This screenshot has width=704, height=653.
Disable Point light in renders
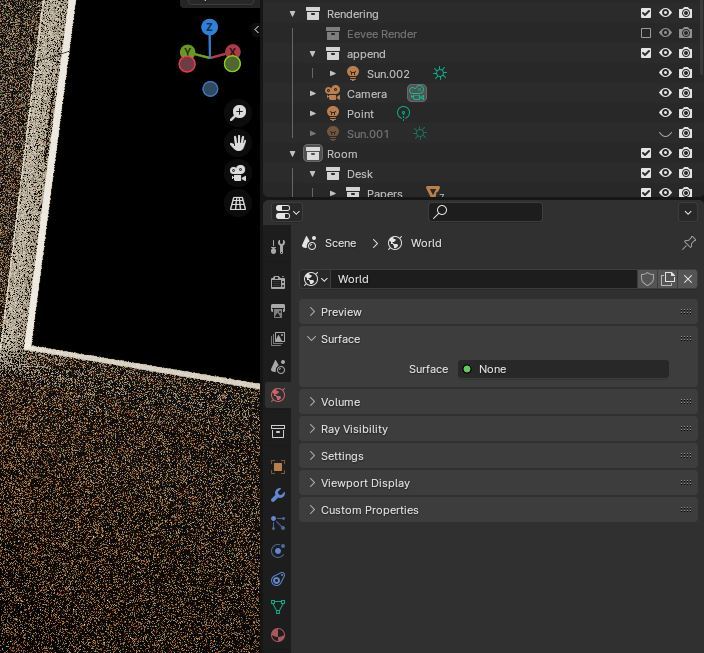coord(685,113)
